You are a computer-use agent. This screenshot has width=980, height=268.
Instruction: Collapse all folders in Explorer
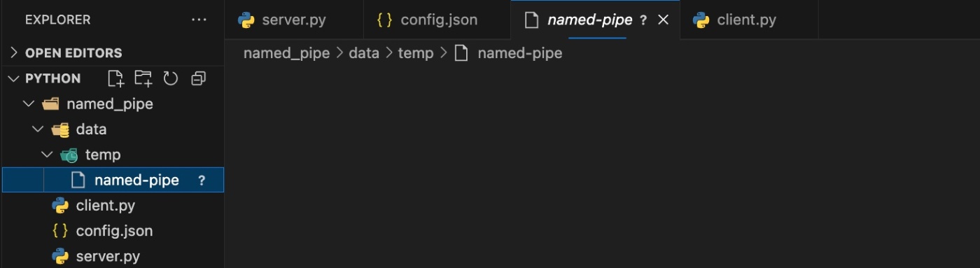click(x=199, y=78)
